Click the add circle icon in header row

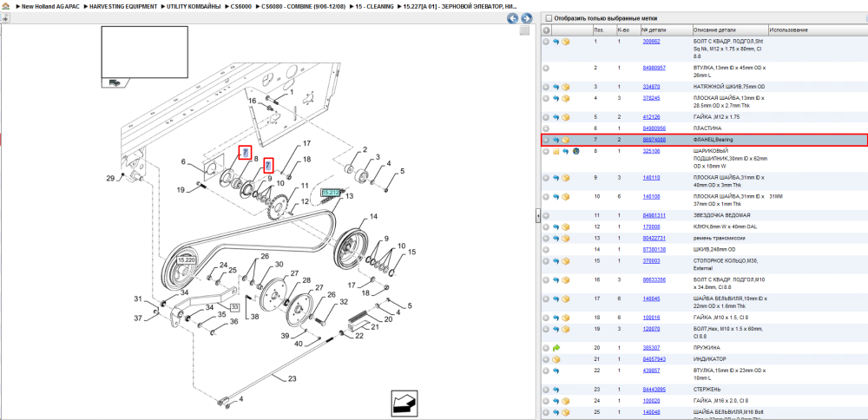546,30
